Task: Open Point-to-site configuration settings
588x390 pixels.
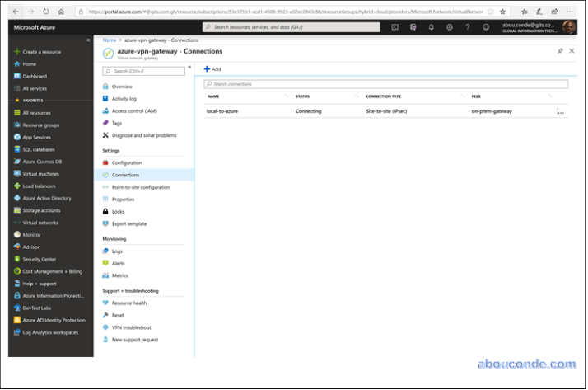Action: 140,187
